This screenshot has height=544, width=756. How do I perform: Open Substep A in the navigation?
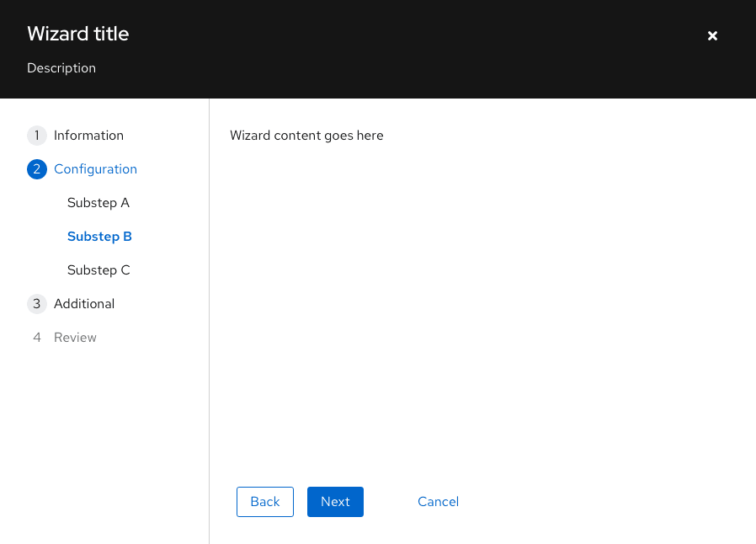tap(98, 203)
